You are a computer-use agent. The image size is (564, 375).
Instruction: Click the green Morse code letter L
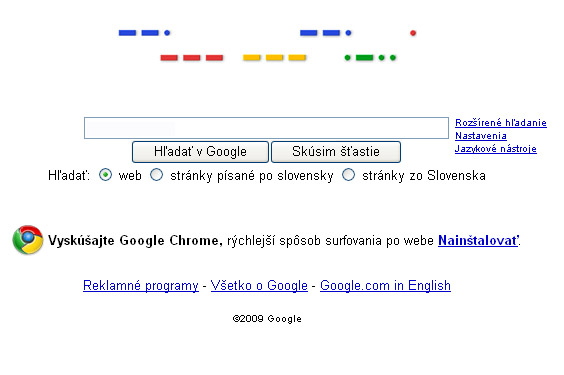pyautogui.click(x=370, y=58)
